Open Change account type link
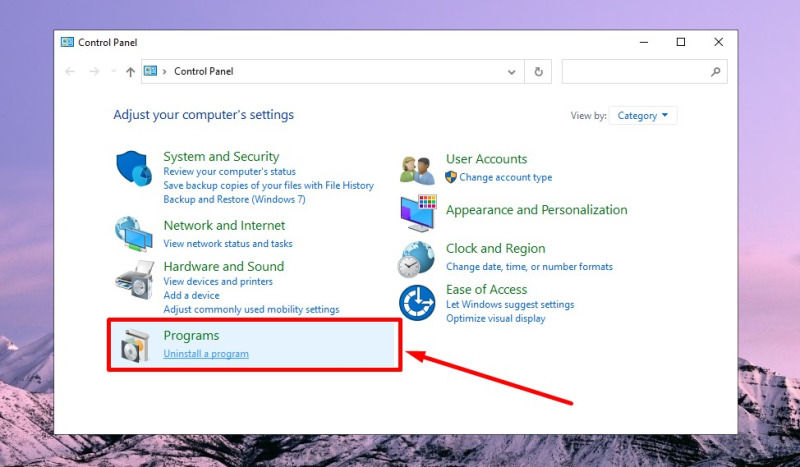800x467 pixels. [505, 177]
